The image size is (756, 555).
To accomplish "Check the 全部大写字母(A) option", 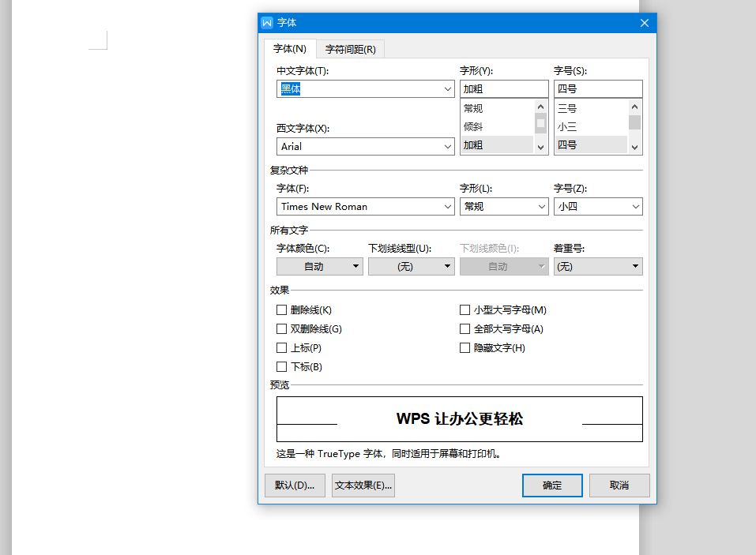I will (x=465, y=328).
